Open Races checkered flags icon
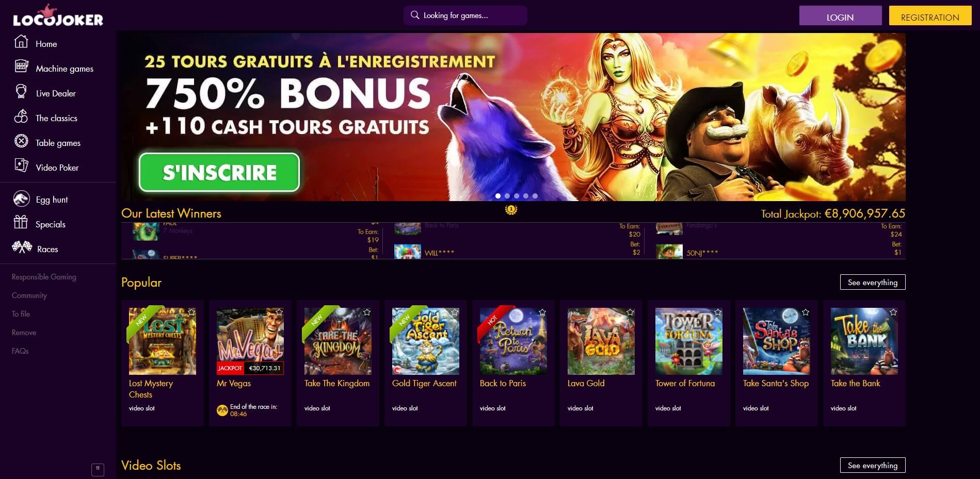 (22, 247)
